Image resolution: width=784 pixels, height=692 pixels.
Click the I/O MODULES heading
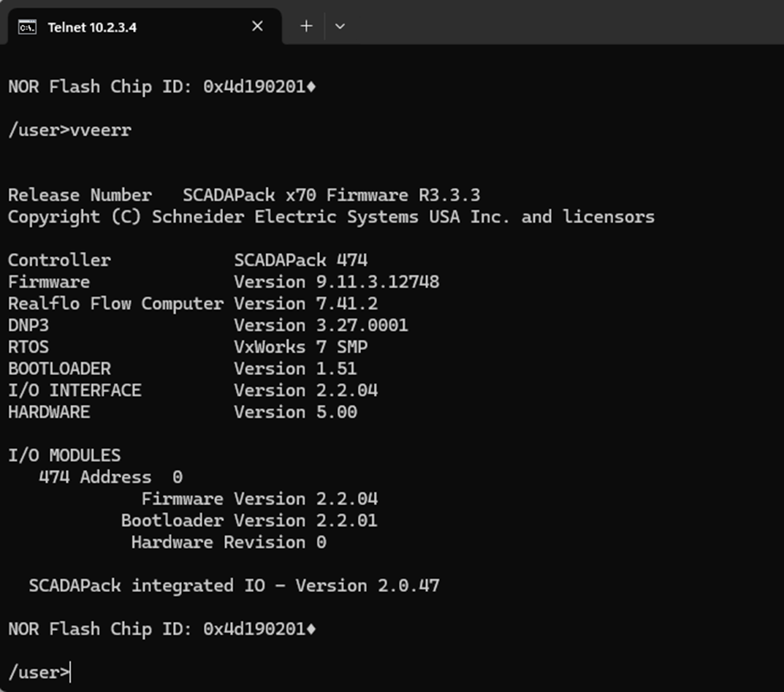coord(64,455)
